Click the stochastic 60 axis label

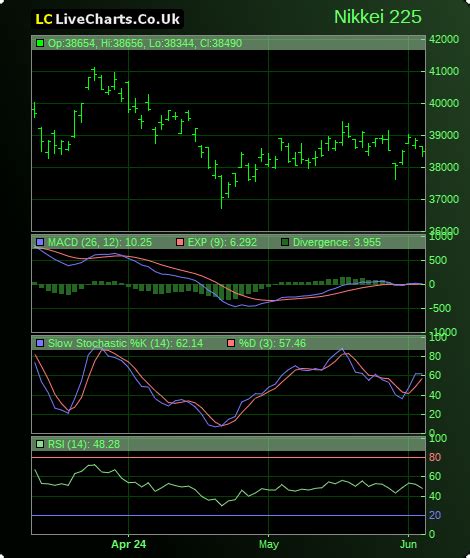coord(435,375)
